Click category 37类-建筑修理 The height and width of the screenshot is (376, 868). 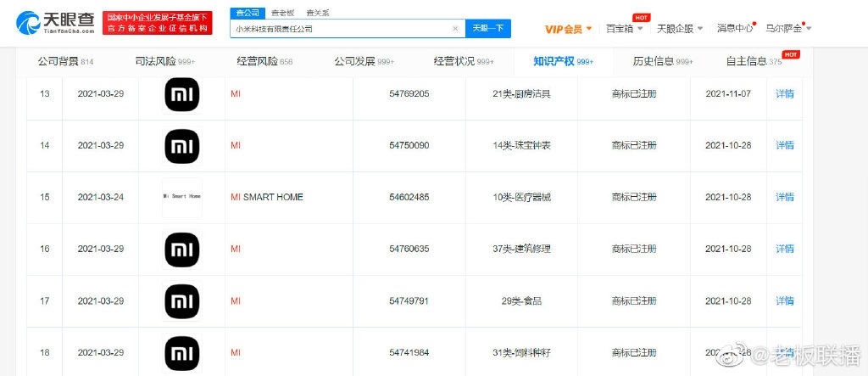(x=521, y=249)
